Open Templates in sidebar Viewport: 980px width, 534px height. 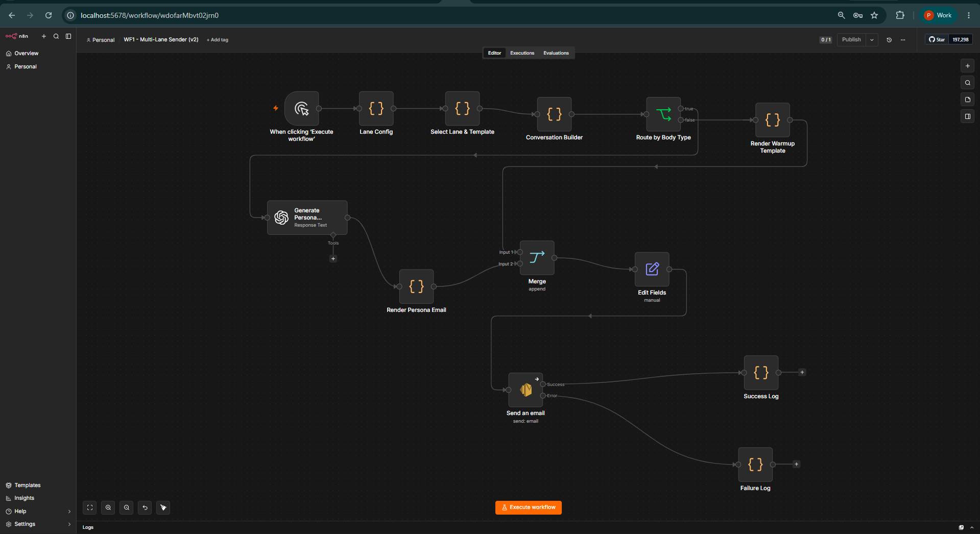28,485
